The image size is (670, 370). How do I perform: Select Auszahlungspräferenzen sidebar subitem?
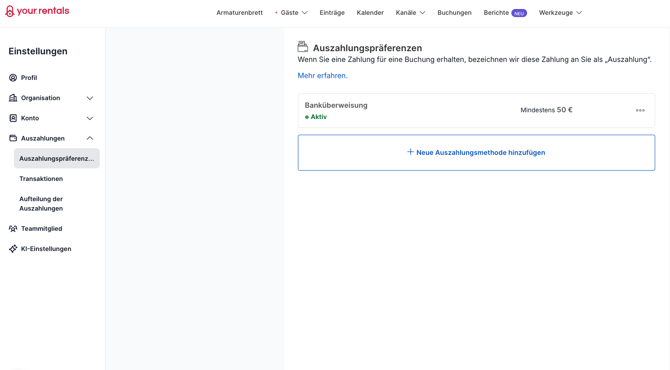tap(56, 158)
